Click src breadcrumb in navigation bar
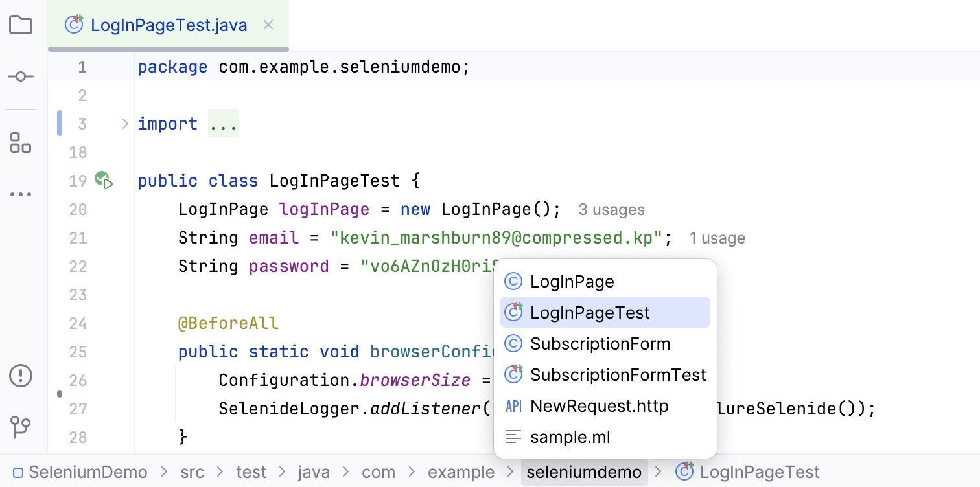Image resolution: width=980 pixels, height=487 pixels. [x=192, y=472]
